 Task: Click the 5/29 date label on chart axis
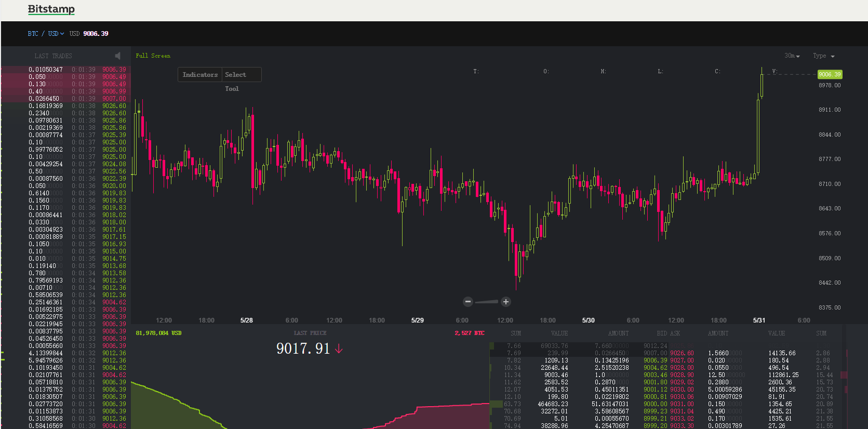418,320
